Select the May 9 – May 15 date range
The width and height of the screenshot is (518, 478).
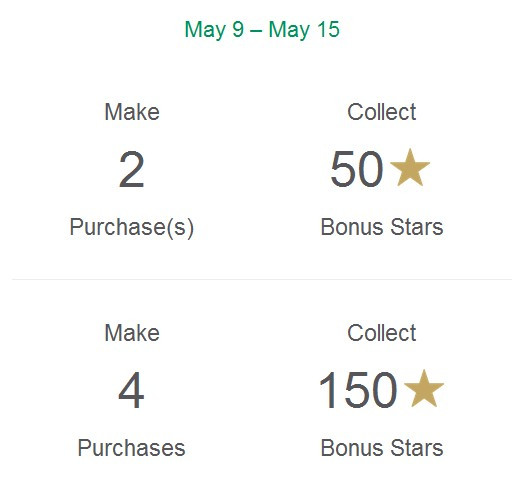(262, 30)
